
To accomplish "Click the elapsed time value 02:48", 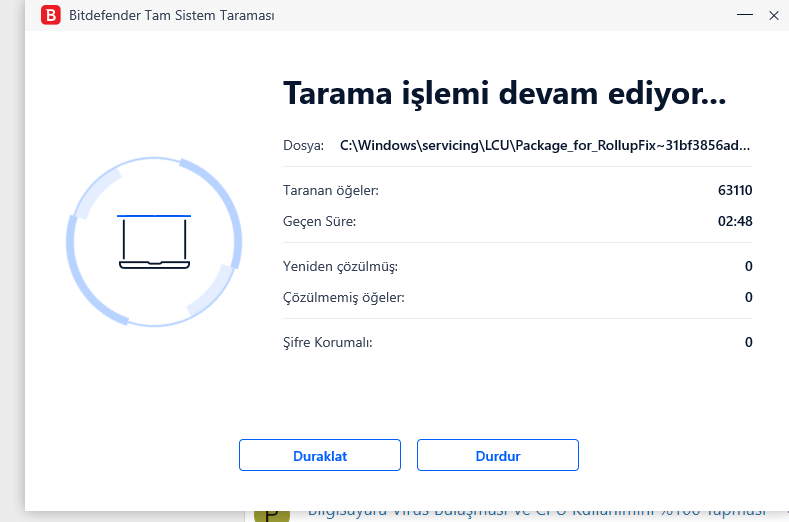I will [735, 221].
